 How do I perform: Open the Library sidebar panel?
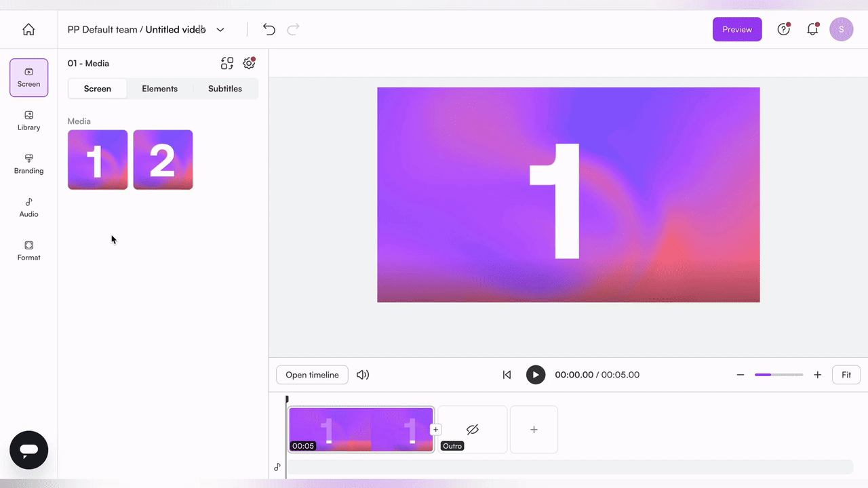coord(28,121)
